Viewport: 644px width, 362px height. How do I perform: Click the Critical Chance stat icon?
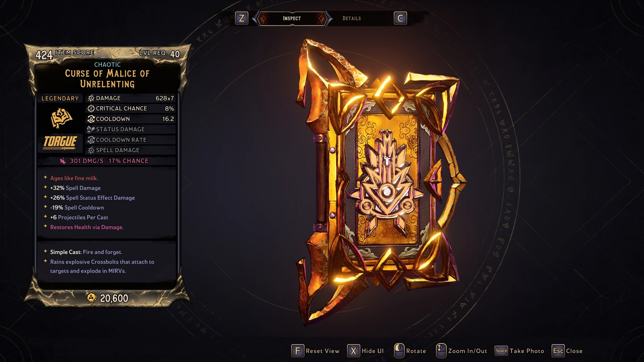point(91,109)
